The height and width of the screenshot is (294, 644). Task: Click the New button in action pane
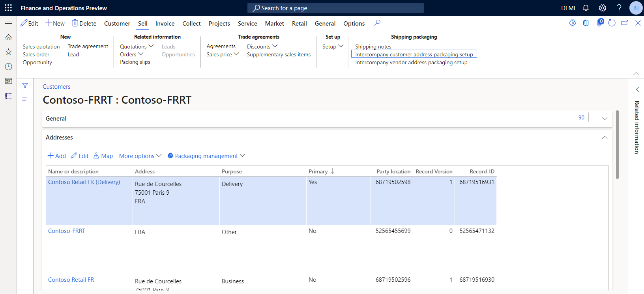(x=55, y=23)
